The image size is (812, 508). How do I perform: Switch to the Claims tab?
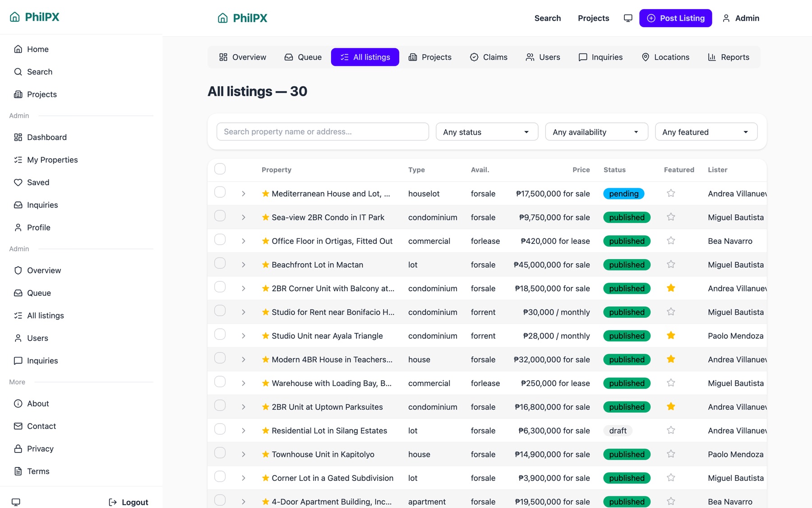pos(489,57)
